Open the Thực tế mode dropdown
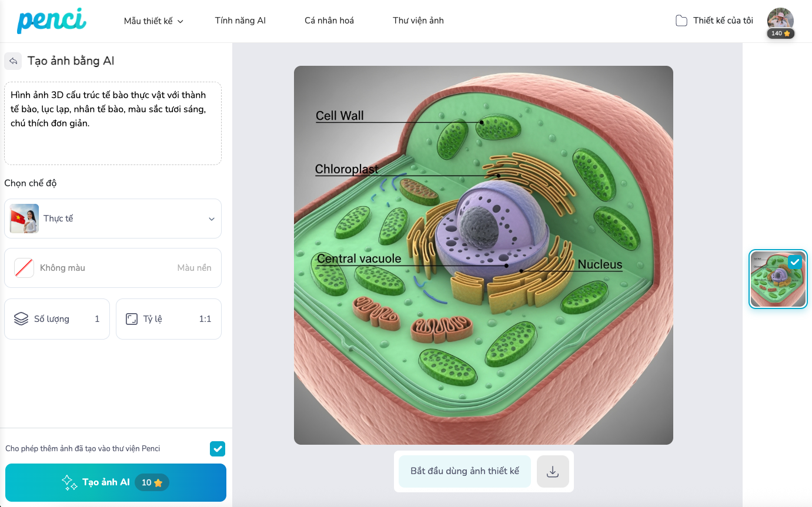Screen dimensions: 812x507 [113, 219]
